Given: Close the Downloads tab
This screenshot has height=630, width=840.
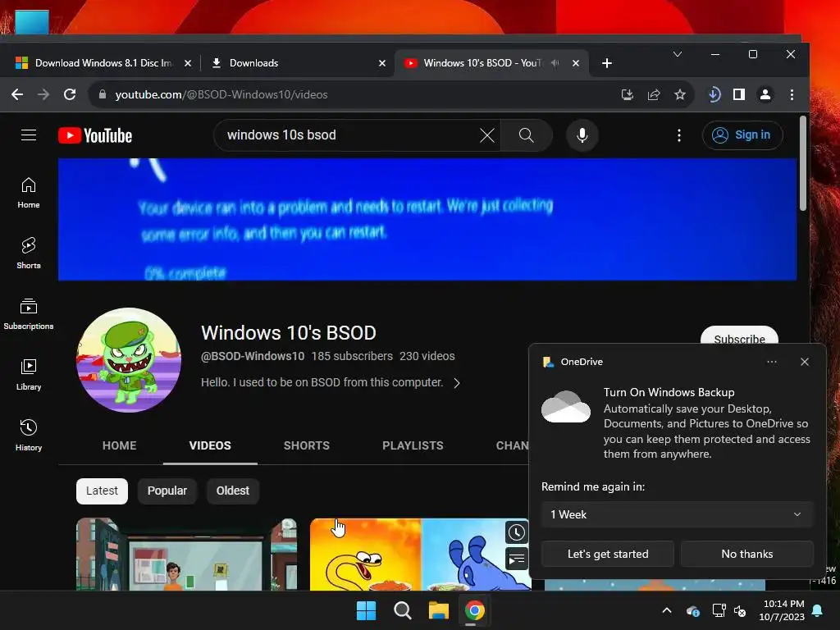Looking at the screenshot, I should tap(382, 63).
